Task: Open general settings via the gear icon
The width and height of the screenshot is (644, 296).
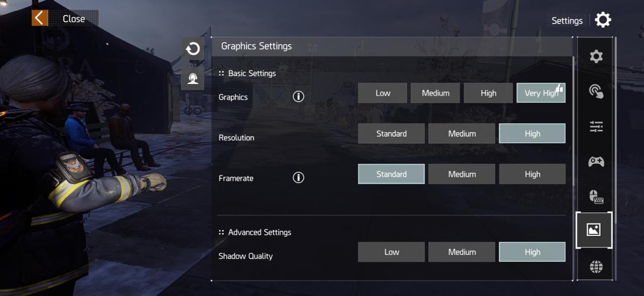Action: pos(595,56)
